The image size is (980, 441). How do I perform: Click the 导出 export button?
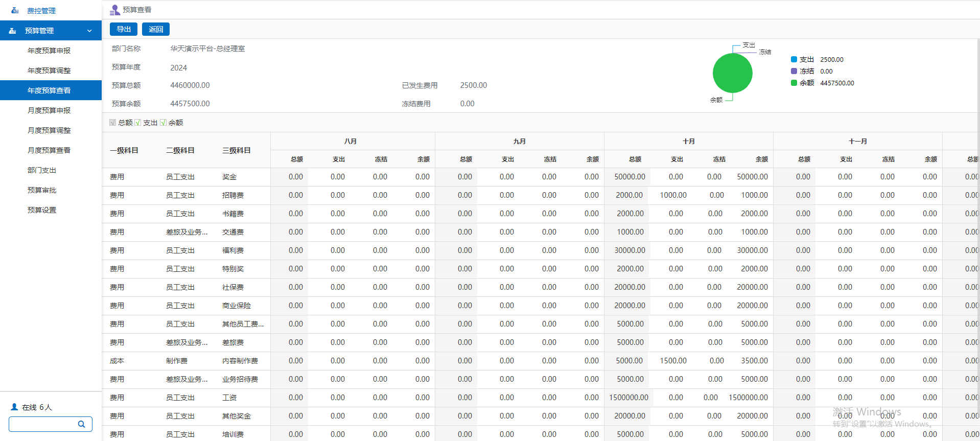124,29
